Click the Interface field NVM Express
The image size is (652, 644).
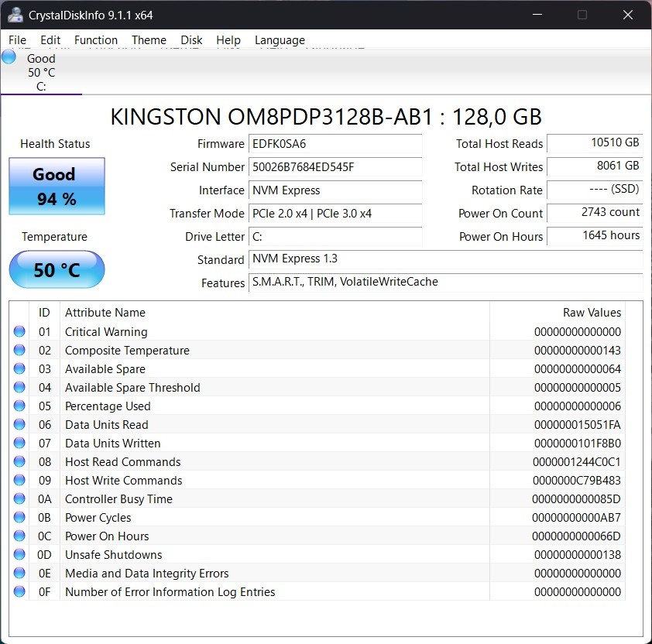(x=335, y=190)
